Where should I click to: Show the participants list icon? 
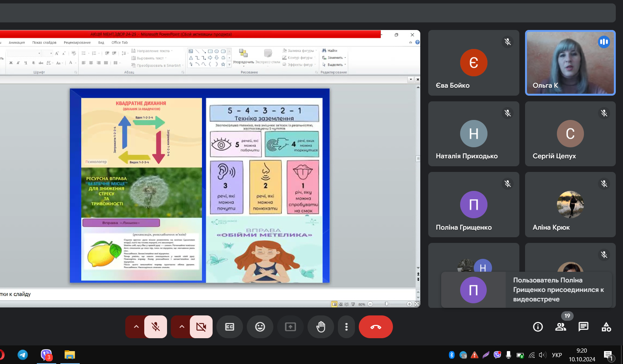561,327
